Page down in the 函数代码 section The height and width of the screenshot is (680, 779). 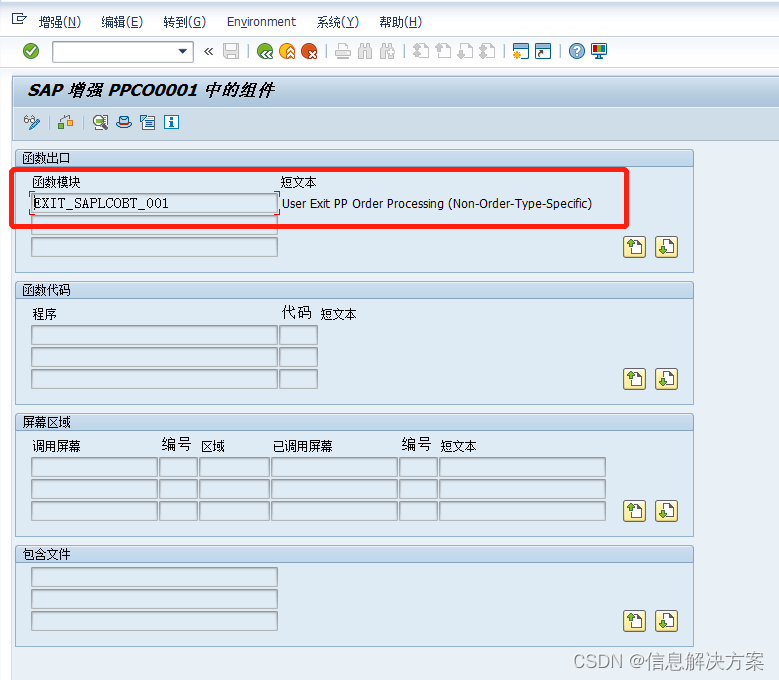pos(666,379)
